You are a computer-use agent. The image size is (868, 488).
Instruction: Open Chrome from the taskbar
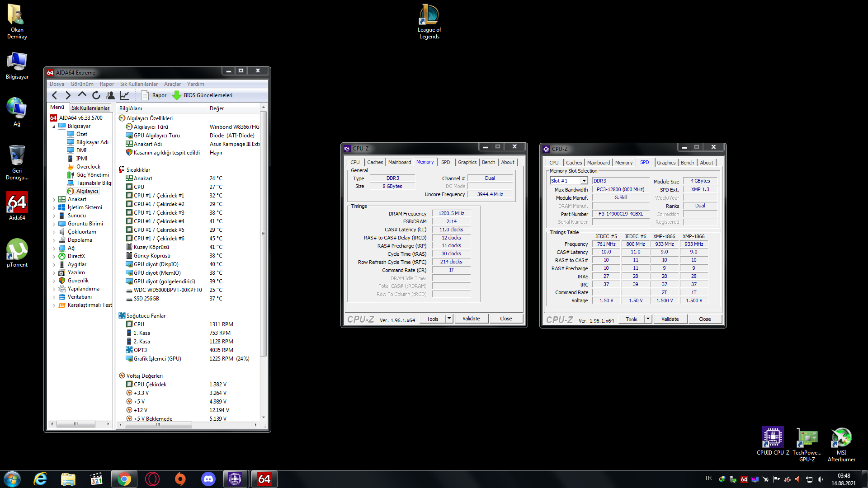124,479
